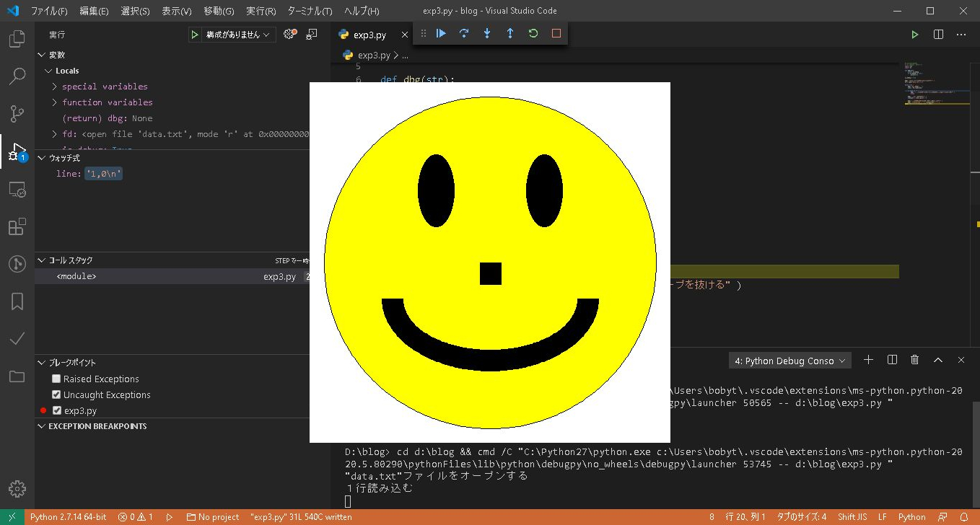Screen dimensions: 980x525
Task: Stop debugging with the square icon
Action: coord(556,33)
